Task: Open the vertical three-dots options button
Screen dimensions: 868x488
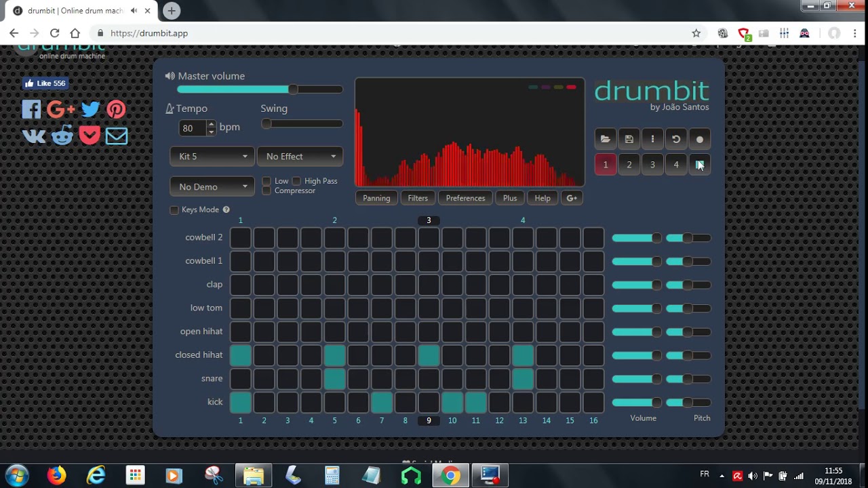Action: 652,139
